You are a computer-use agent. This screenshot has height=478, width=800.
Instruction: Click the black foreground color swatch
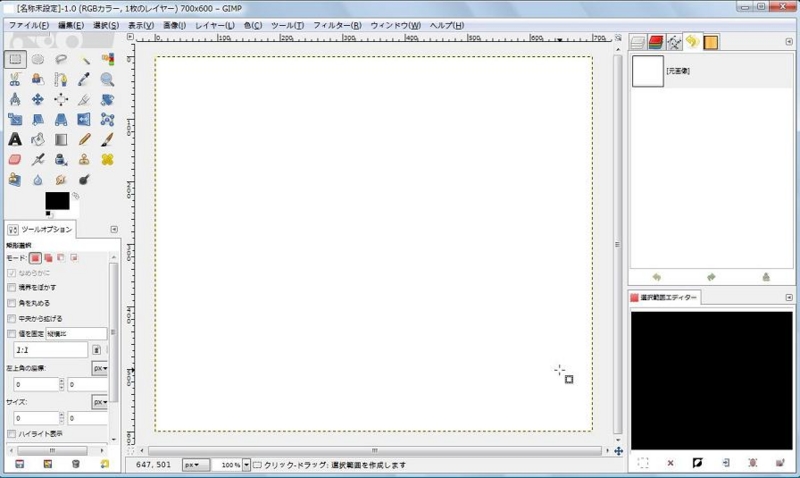pyautogui.click(x=57, y=200)
